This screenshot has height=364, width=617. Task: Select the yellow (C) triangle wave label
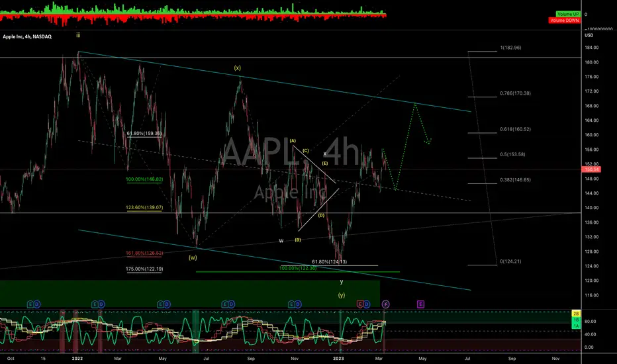(x=306, y=150)
